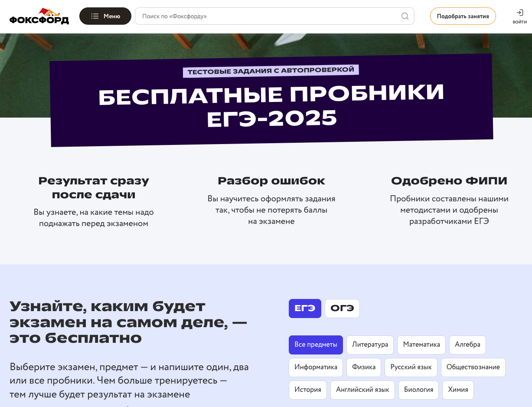Choose the Английский язык subject chip

pos(362,390)
